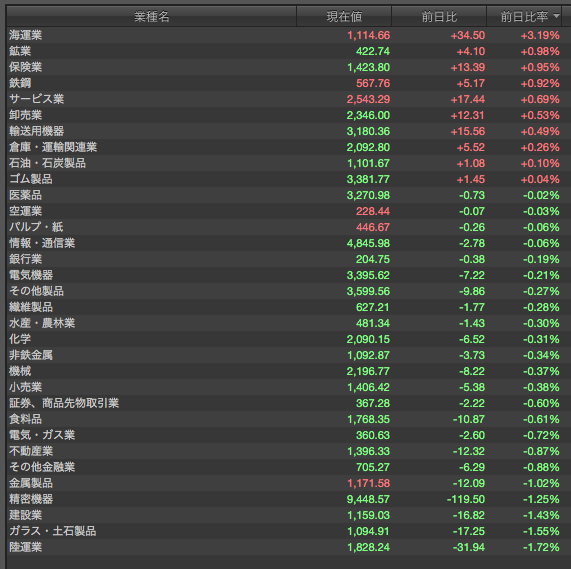Select the 銀行業 sector name
Viewport: 571px width, 569px height.
click(25, 259)
